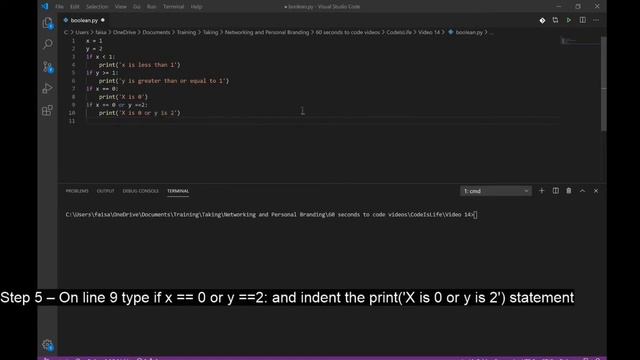Viewport: 640px width, 360px height.
Task: Click line 9 'if x == 0 or y ==2:'
Action: pyautogui.click(x=117, y=105)
